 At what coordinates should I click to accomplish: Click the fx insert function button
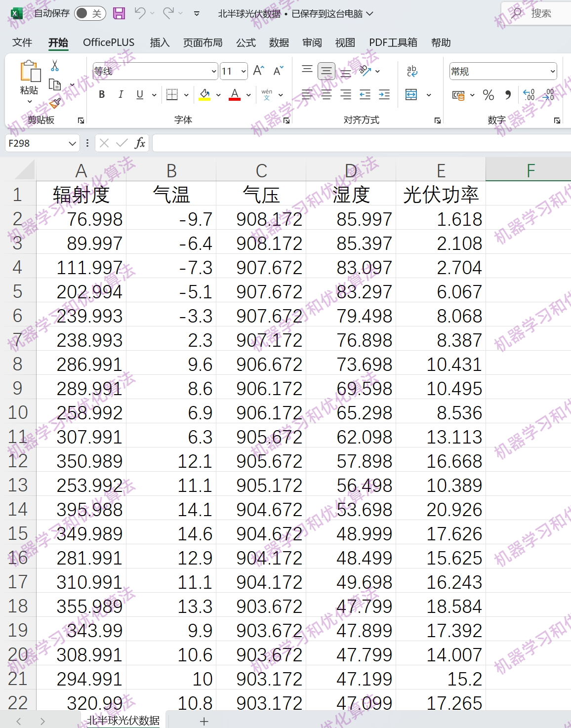pos(141,143)
